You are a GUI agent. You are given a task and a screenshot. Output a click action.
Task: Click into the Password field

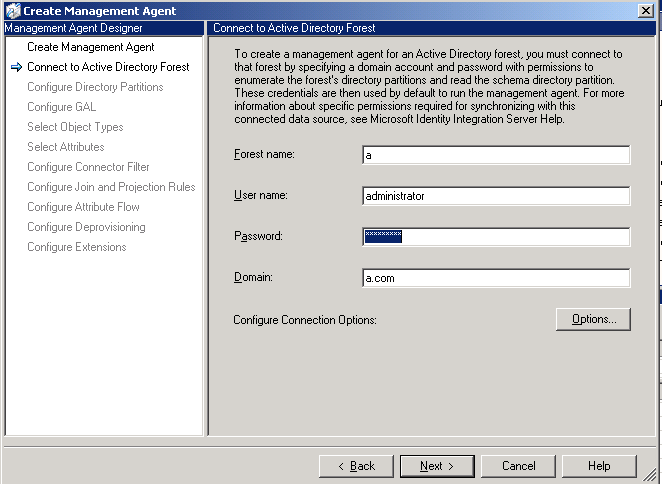coord(496,237)
